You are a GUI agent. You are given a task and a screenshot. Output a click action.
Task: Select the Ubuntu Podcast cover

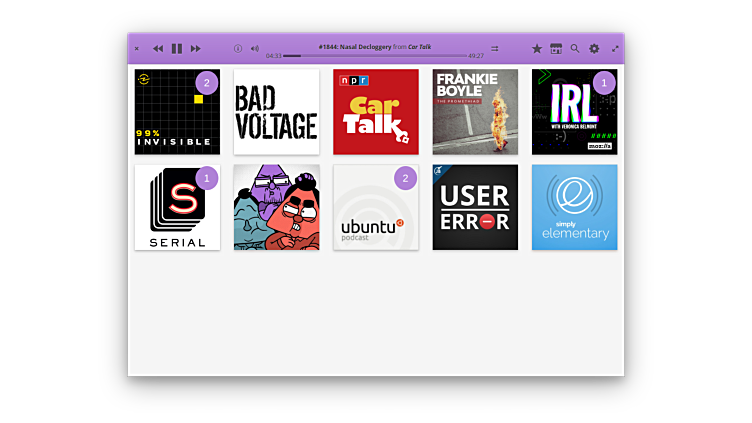[375, 207]
